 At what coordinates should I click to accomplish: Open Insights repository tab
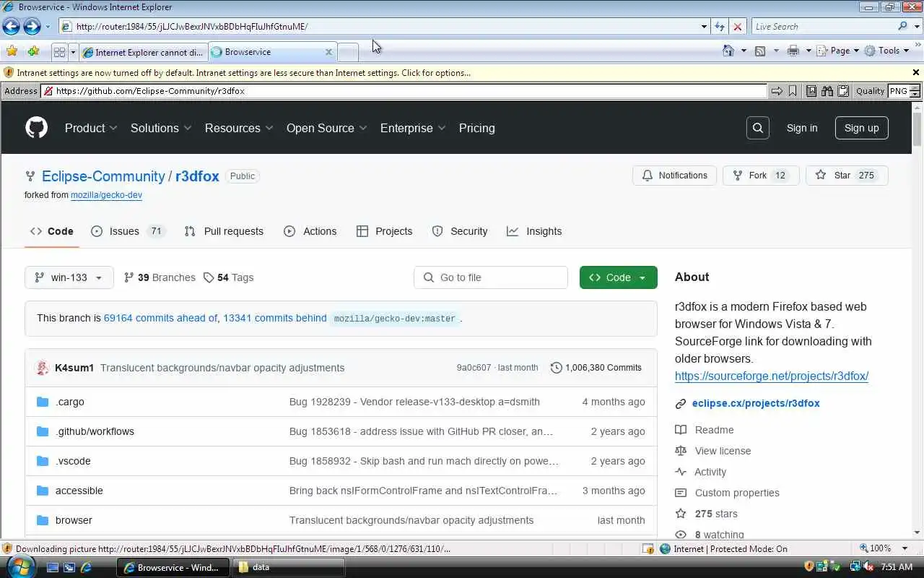534,231
